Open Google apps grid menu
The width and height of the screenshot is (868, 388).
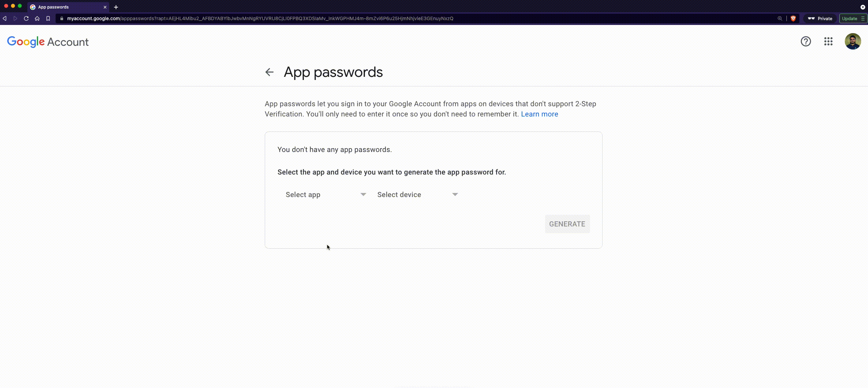(x=829, y=42)
